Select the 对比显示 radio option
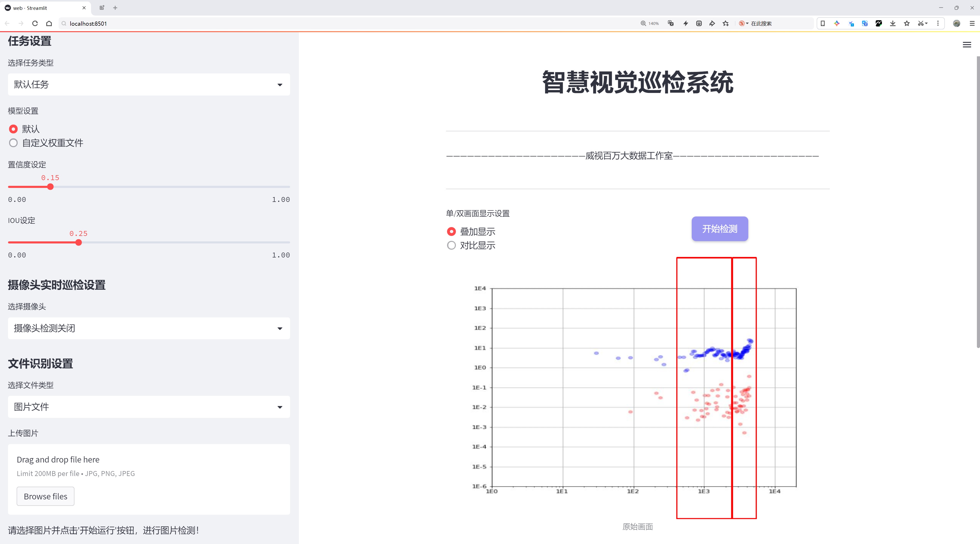The width and height of the screenshot is (980, 544). point(451,246)
